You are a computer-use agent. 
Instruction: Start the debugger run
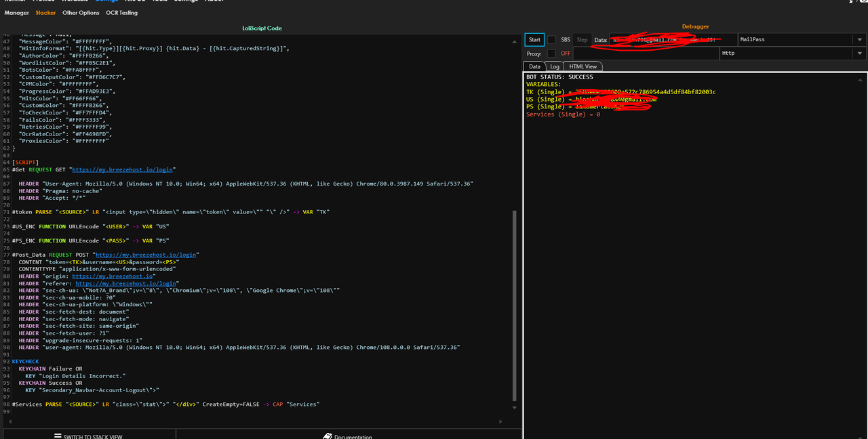(x=534, y=39)
